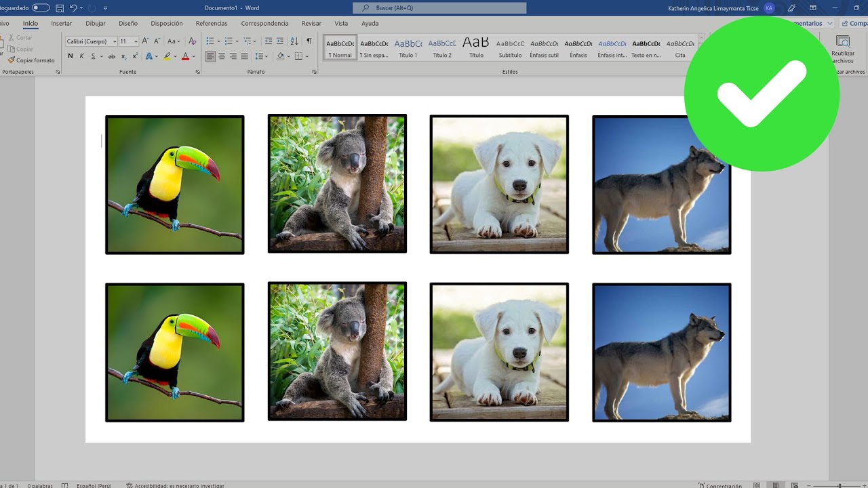868x488 pixels.
Task: Align text to the left
Action: (210, 56)
